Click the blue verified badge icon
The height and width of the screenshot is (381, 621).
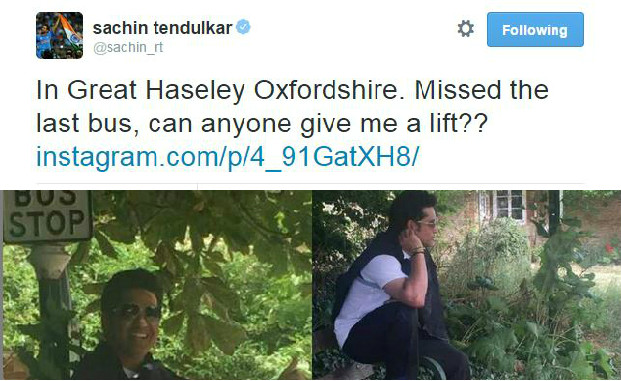[243, 27]
